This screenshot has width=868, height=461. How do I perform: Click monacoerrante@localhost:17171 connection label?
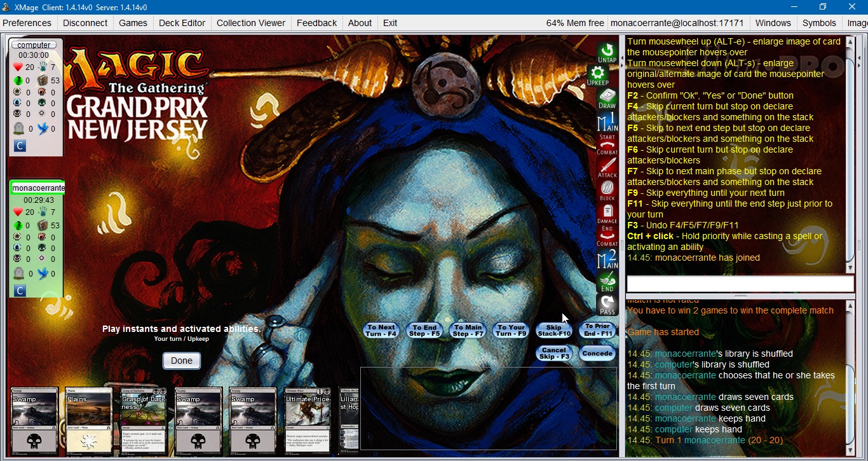click(x=677, y=23)
